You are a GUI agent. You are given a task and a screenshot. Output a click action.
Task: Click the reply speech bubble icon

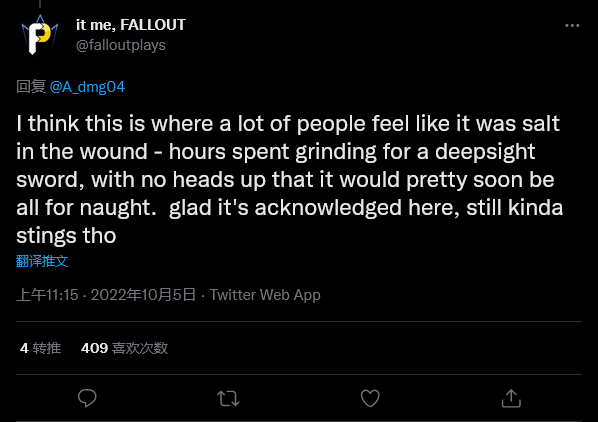[x=87, y=398]
